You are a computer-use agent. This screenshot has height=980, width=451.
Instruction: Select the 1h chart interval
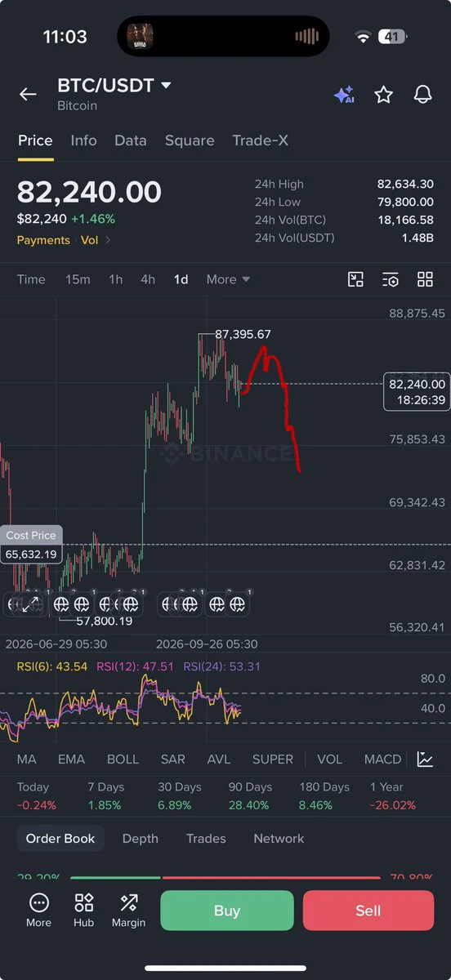click(116, 279)
